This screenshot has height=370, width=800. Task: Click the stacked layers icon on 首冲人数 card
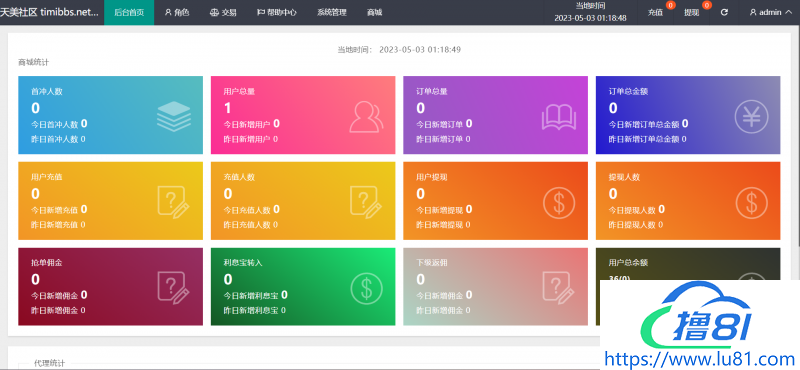coord(173,116)
